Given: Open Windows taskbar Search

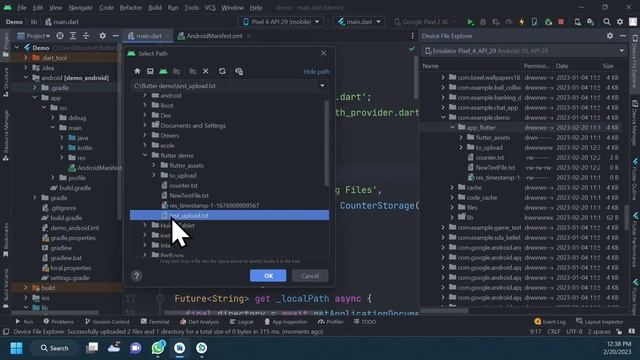Looking at the screenshot, I should (54, 348).
